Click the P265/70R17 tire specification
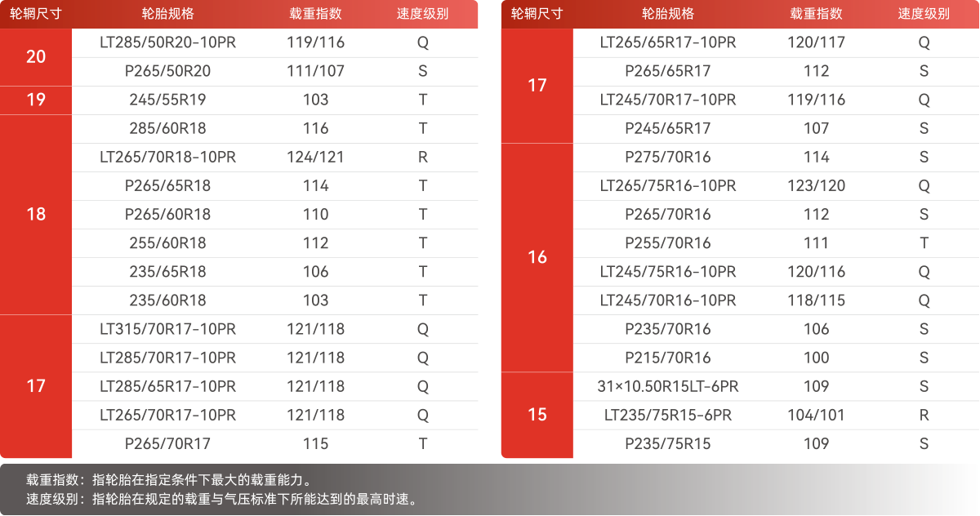Viewport: 980px width, 516px height. 167,444
